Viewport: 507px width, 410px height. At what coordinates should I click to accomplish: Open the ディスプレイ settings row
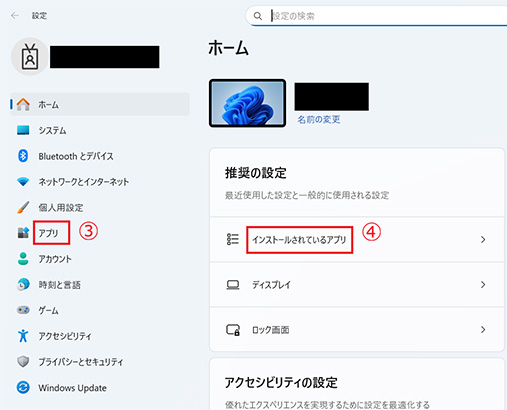(x=357, y=285)
